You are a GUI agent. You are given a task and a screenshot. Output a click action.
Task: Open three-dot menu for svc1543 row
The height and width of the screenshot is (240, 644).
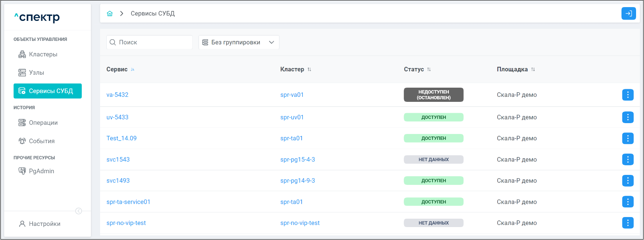pos(628,159)
